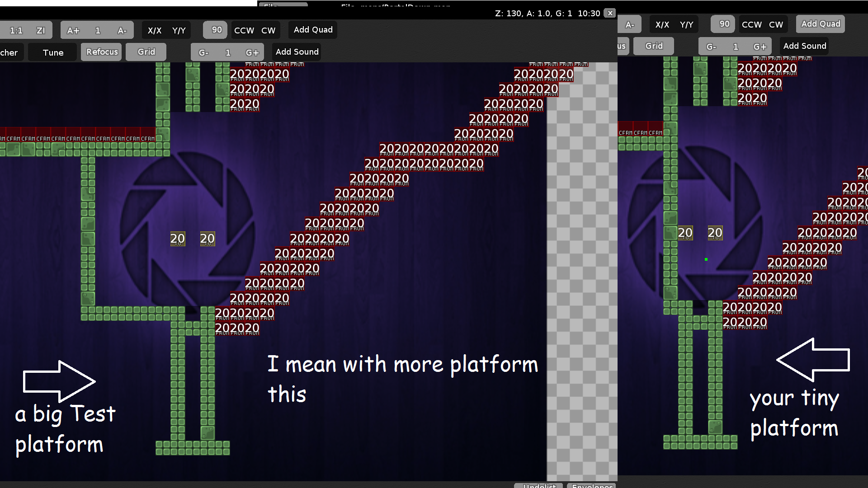Open the Undolist
The image size is (868, 488).
pyautogui.click(x=539, y=486)
